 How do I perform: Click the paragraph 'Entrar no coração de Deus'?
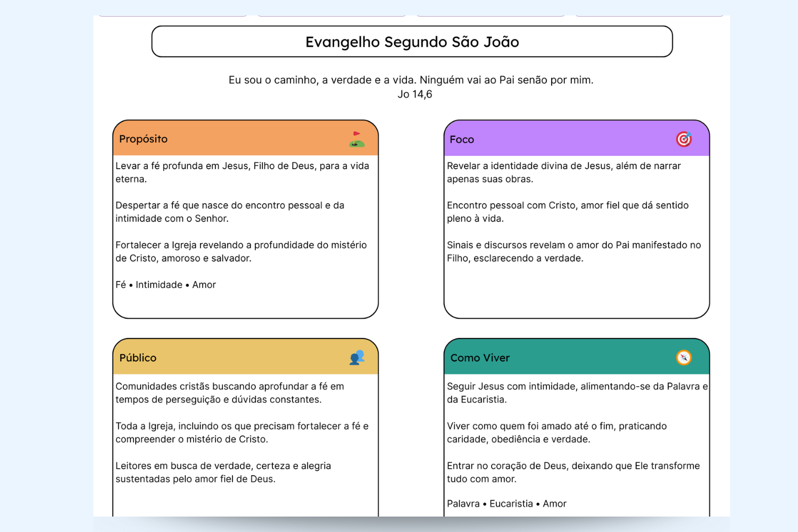click(573, 472)
